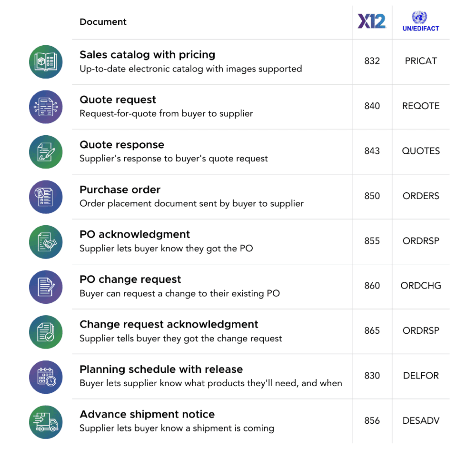Click the 850 purchase order code
476x449 pixels.
point(372,196)
